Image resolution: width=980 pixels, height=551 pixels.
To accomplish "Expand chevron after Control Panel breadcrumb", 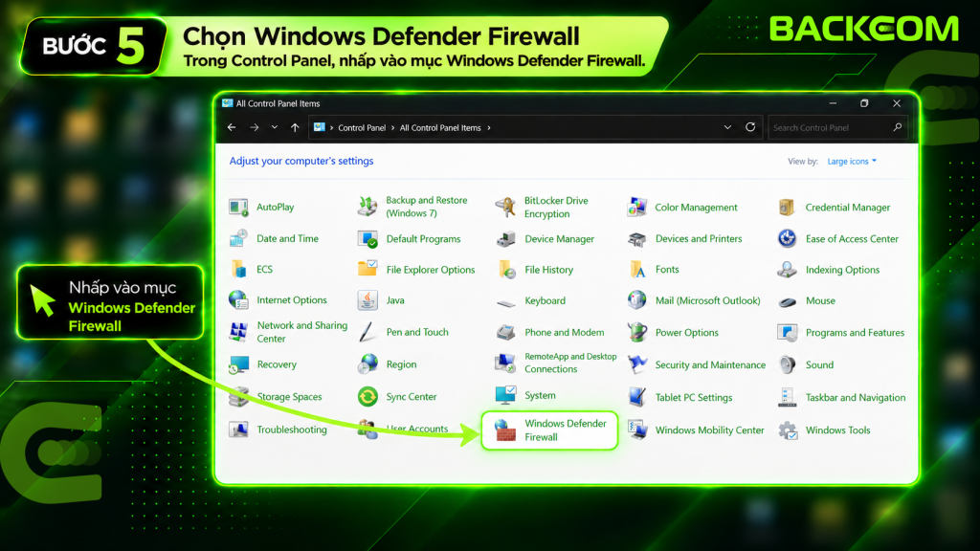I will [392, 128].
